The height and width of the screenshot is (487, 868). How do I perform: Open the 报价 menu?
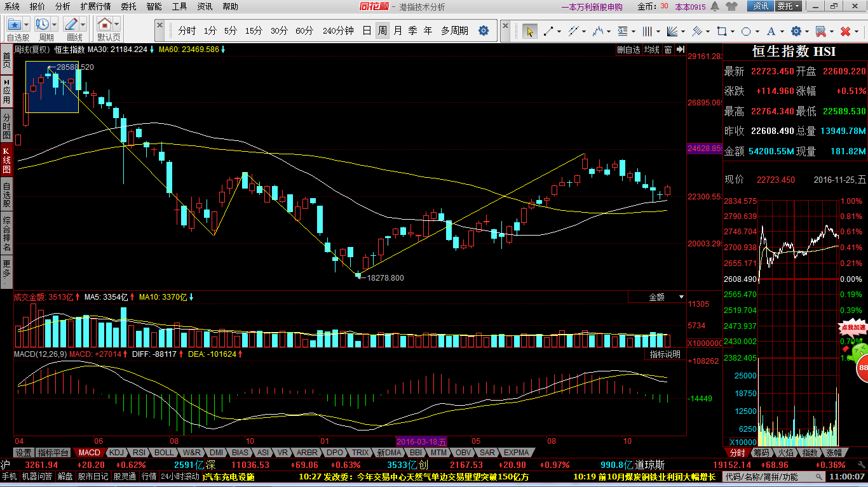tap(37, 6)
